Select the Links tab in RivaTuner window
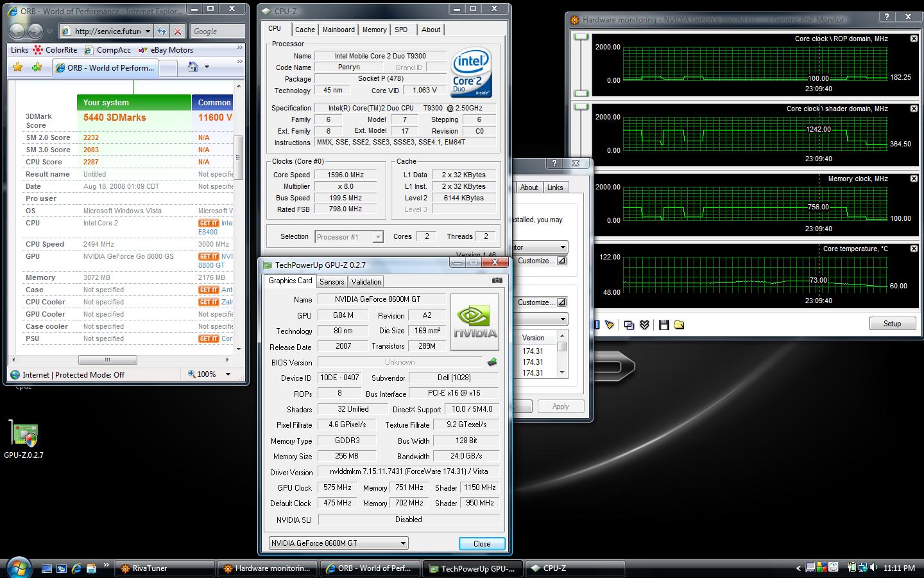 tap(555, 188)
